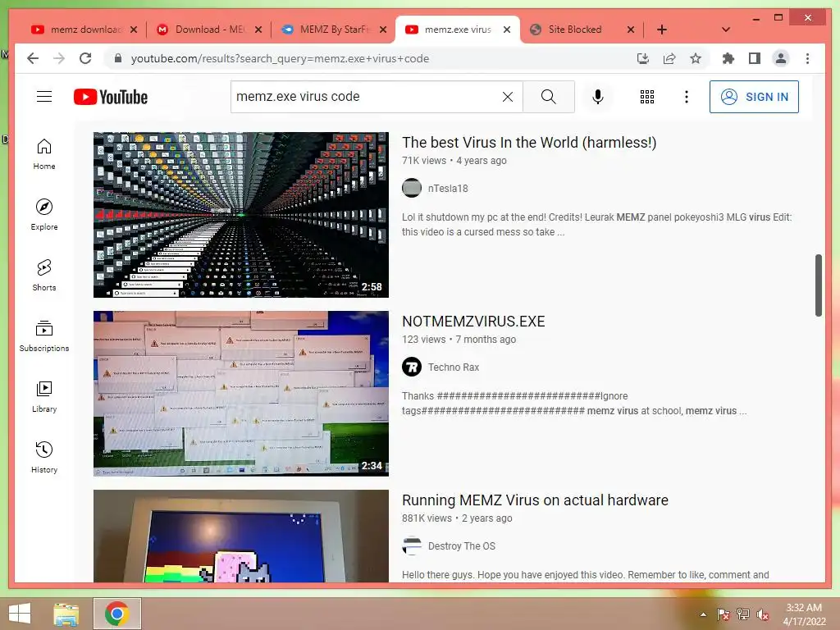Open a new tab with the plus button
Image resolution: width=840 pixels, height=630 pixels.
662,30
